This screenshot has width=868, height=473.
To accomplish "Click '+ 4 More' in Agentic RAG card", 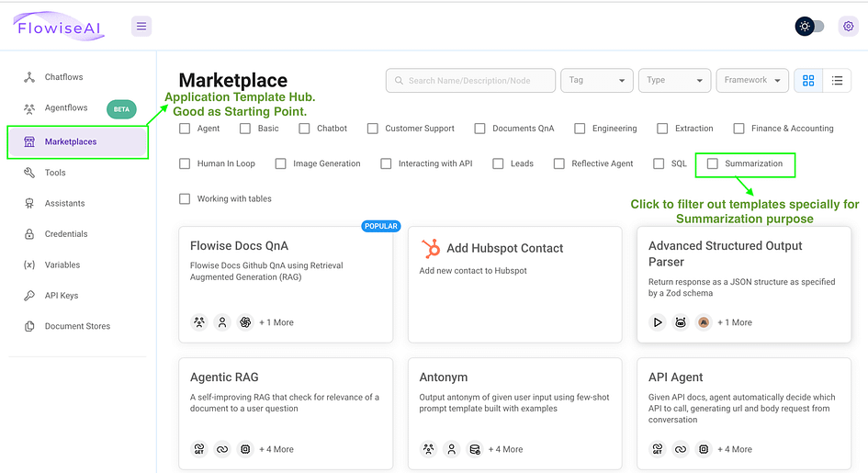I will pos(276,449).
